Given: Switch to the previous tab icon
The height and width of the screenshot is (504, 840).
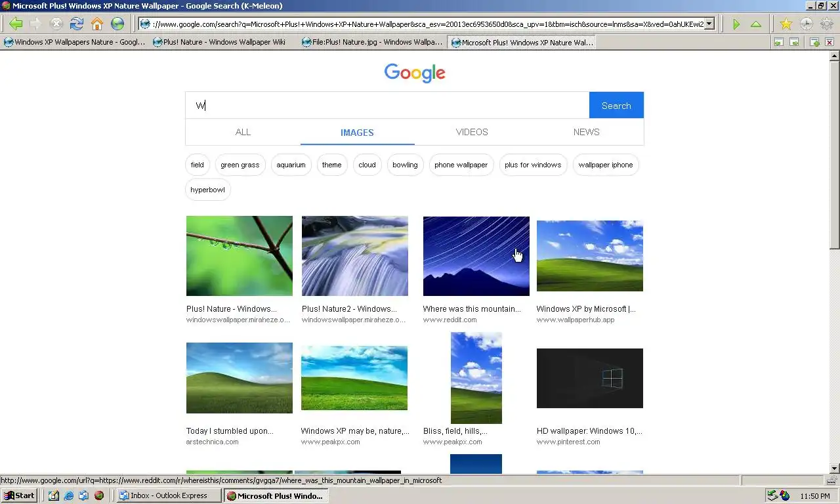Looking at the screenshot, I should [778, 42].
